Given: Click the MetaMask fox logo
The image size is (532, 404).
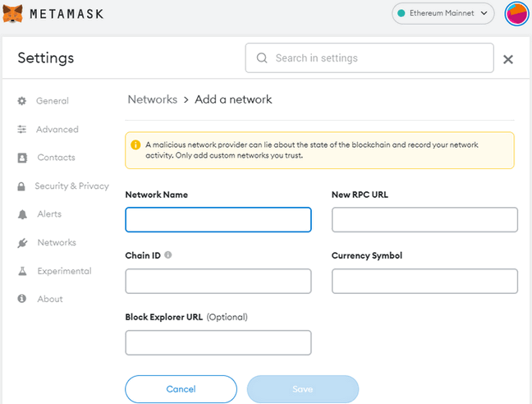Looking at the screenshot, I should [x=12, y=14].
